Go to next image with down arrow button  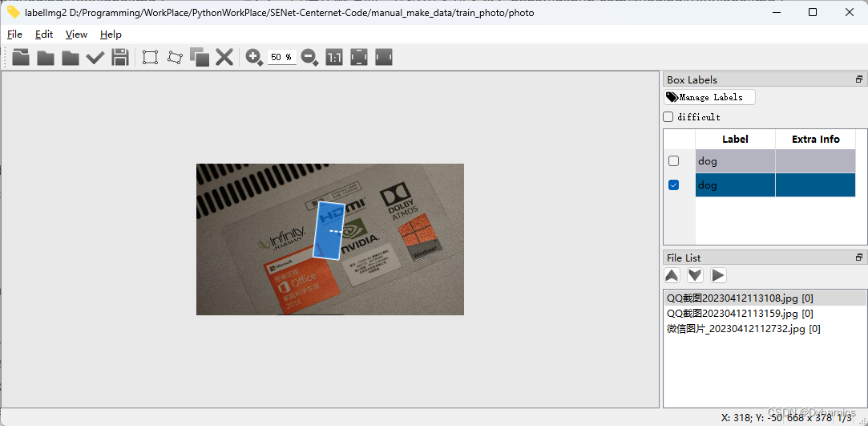696,275
